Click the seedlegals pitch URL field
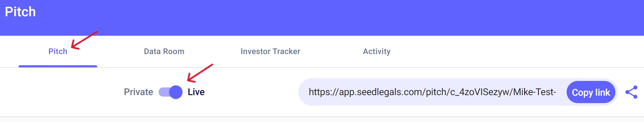 pyautogui.click(x=432, y=92)
